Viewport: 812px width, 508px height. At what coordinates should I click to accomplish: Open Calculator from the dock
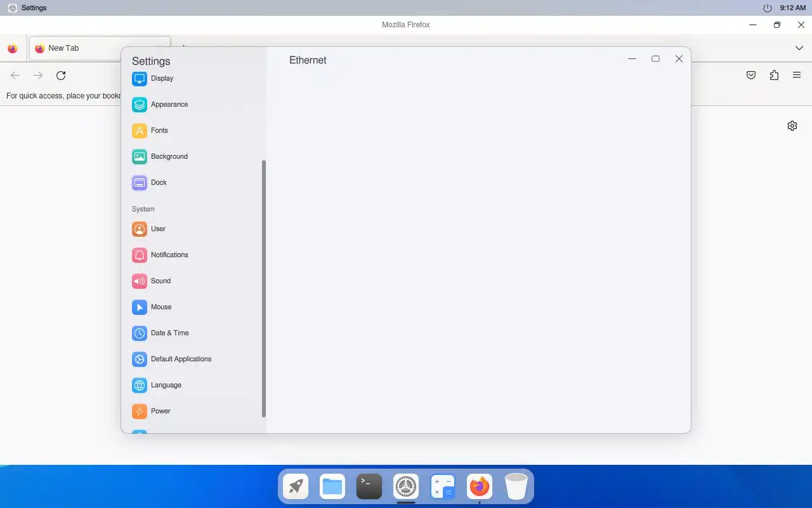tap(443, 487)
